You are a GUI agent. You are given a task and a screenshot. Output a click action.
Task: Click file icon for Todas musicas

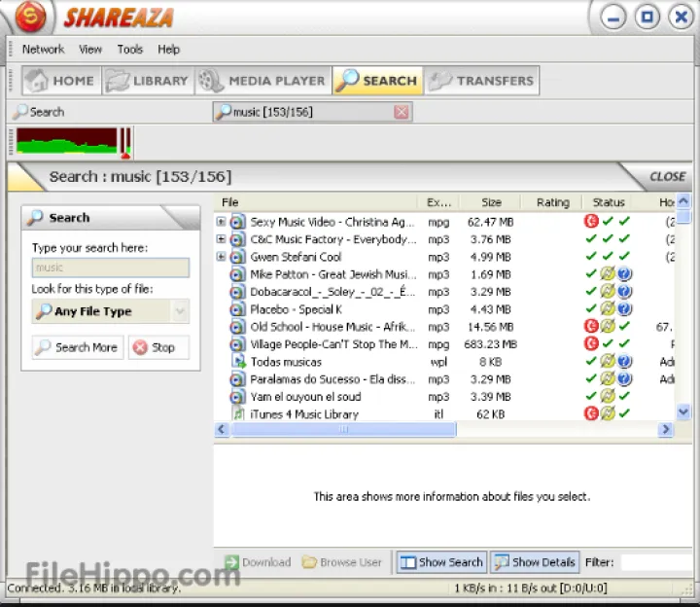237,362
